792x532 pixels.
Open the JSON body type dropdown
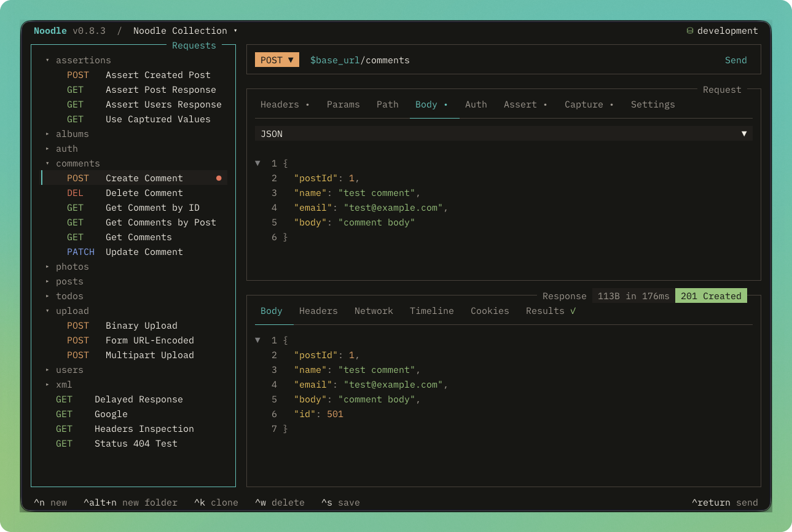point(504,134)
